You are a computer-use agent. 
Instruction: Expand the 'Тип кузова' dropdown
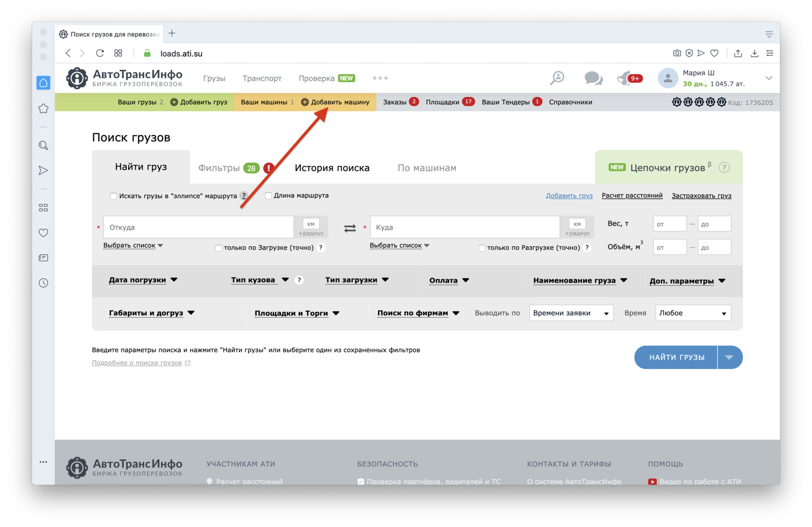(x=260, y=280)
